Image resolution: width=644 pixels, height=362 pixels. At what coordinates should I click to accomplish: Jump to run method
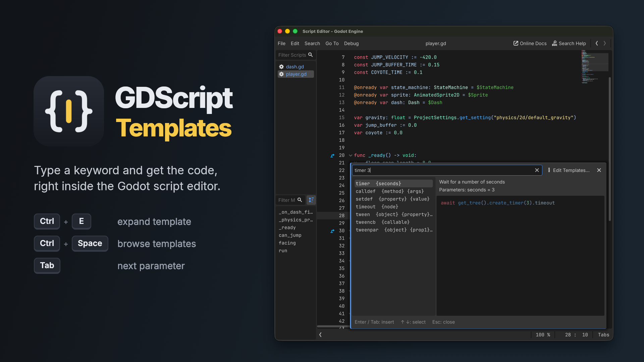pyautogui.click(x=296, y=251)
